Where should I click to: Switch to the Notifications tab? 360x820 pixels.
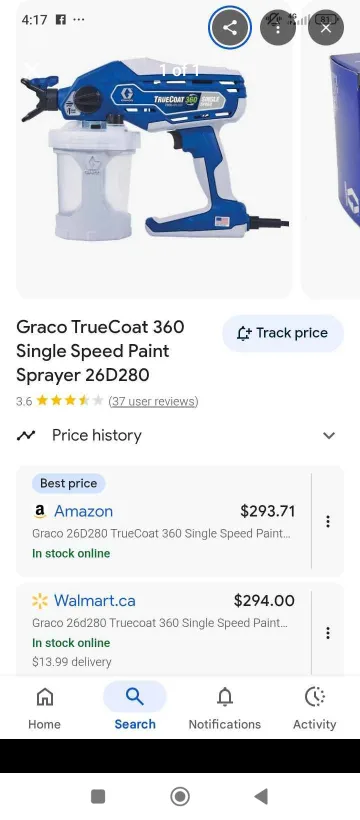click(224, 708)
